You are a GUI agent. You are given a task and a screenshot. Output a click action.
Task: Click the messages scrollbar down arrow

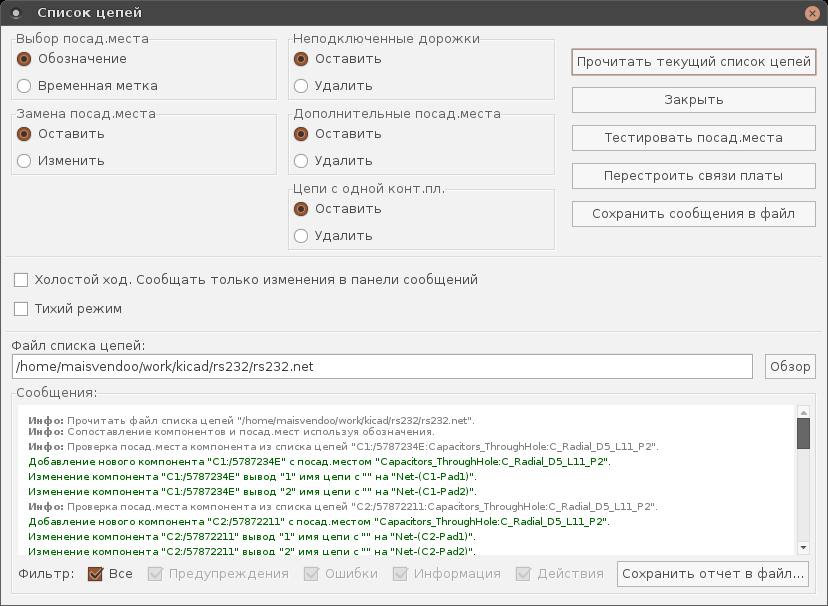(x=803, y=548)
